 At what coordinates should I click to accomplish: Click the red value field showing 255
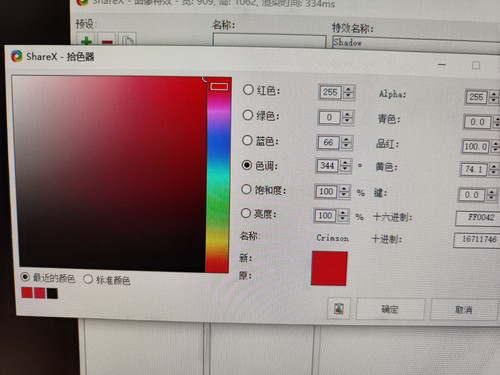[330, 92]
